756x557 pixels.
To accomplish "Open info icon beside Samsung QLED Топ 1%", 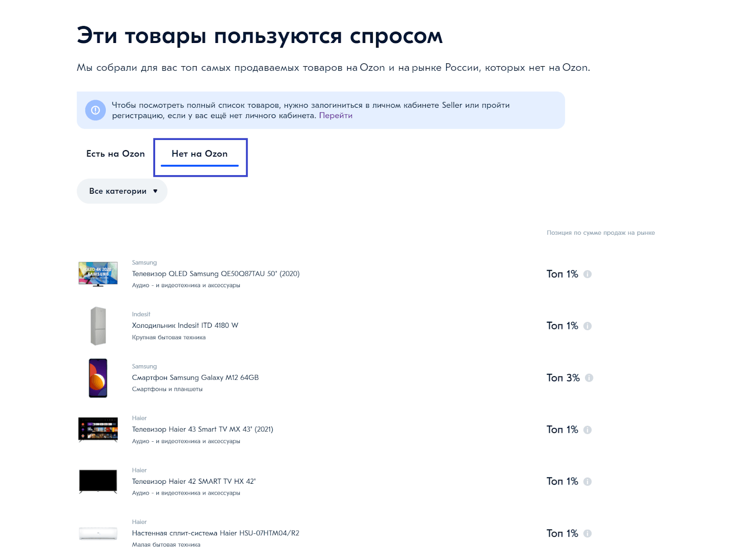I will coord(587,274).
